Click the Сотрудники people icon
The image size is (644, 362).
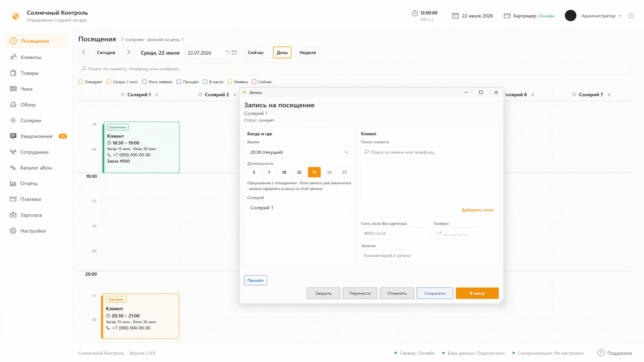(x=13, y=152)
